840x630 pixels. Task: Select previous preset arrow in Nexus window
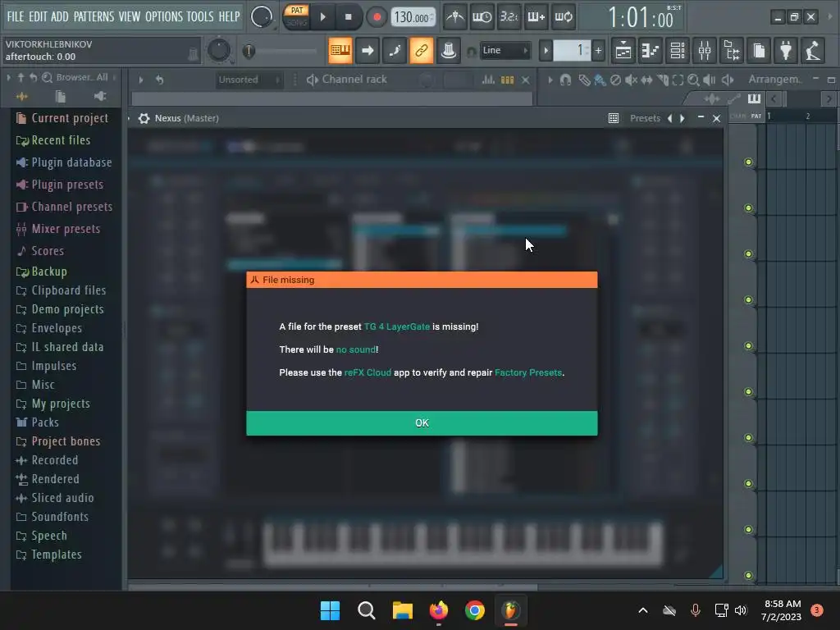pos(669,118)
